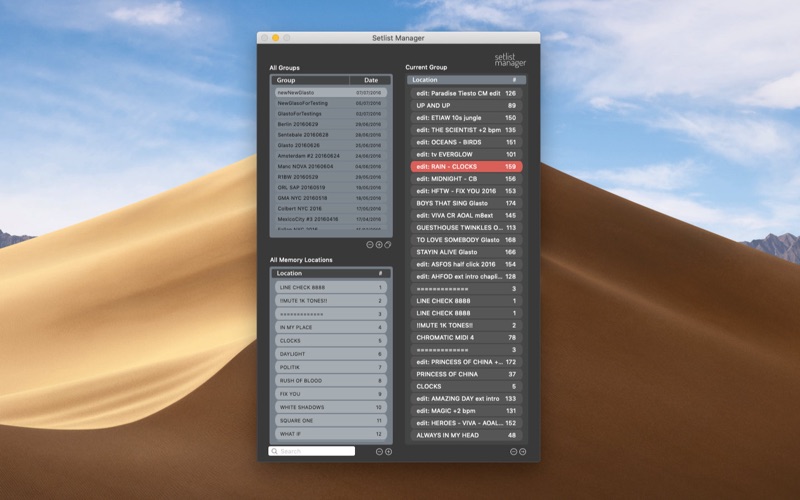Select PRINCESS OF CHINA number 37 row
800x500 pixels.
click(466, 374)
